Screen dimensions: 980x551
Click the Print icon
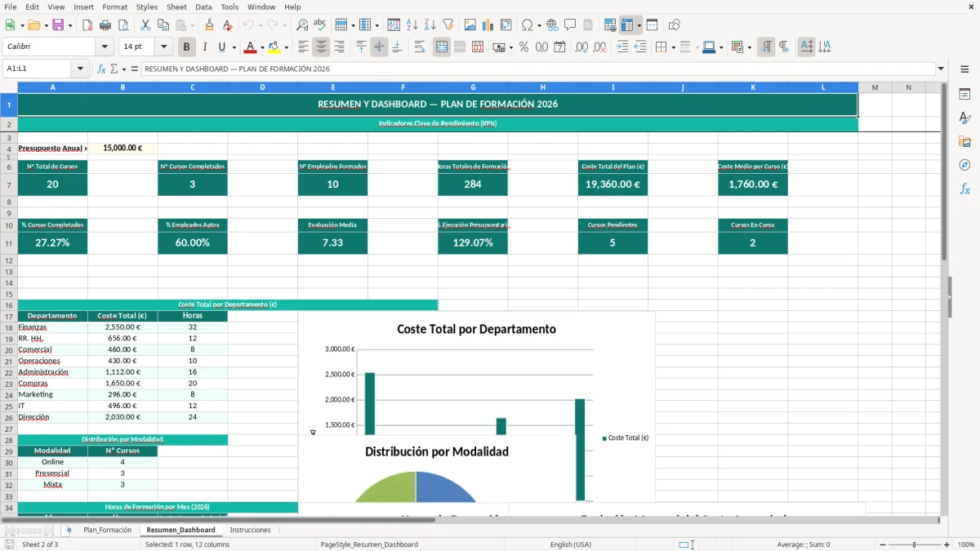[105, 25]
